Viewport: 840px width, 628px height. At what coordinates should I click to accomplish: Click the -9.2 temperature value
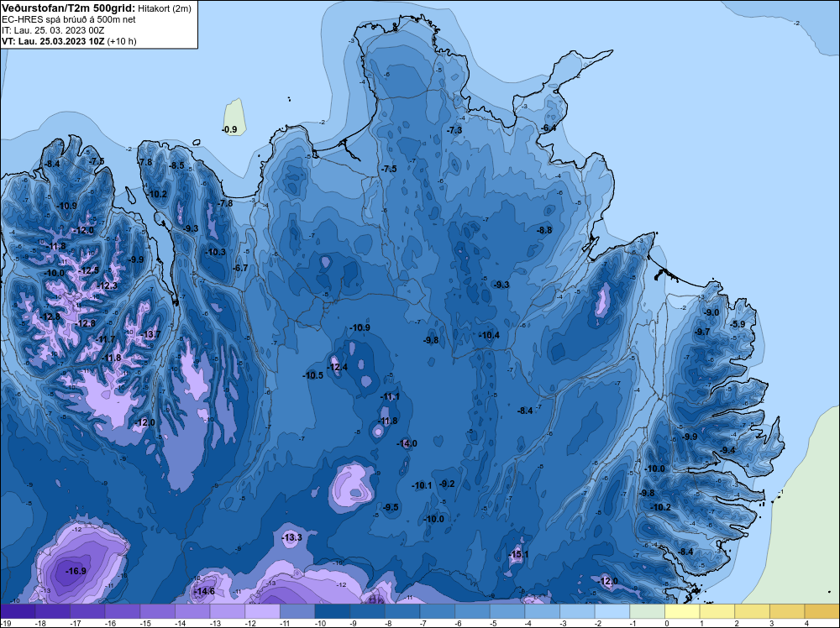pos(447,484)
